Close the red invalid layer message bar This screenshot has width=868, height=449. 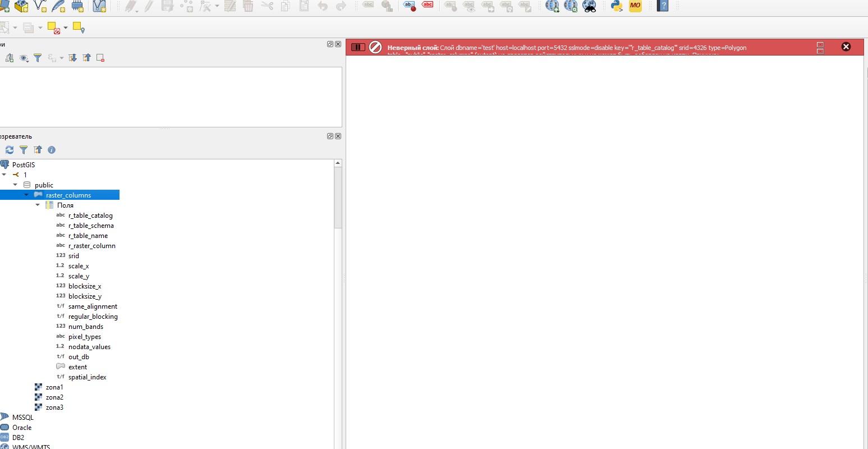click(x=846, y=47)
